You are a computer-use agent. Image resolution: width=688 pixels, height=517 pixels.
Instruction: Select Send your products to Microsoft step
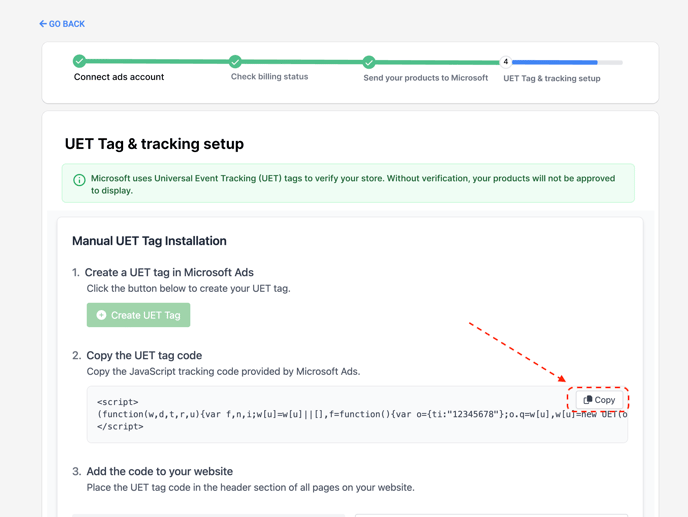click(426, 78)
